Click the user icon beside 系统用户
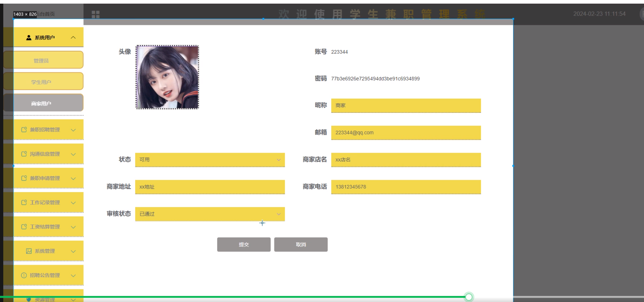The height and width of the screenshot is (302, 644). coord(29,38)
